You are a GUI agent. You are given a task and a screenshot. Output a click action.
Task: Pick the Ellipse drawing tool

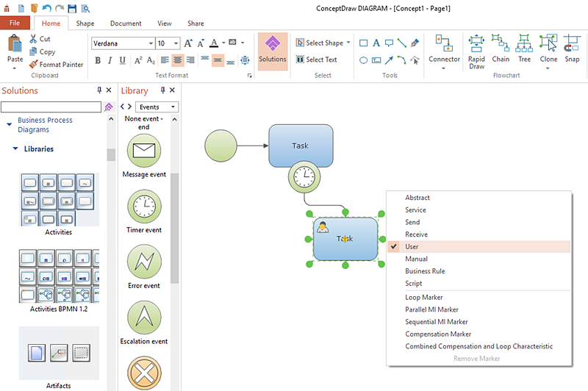363,60
